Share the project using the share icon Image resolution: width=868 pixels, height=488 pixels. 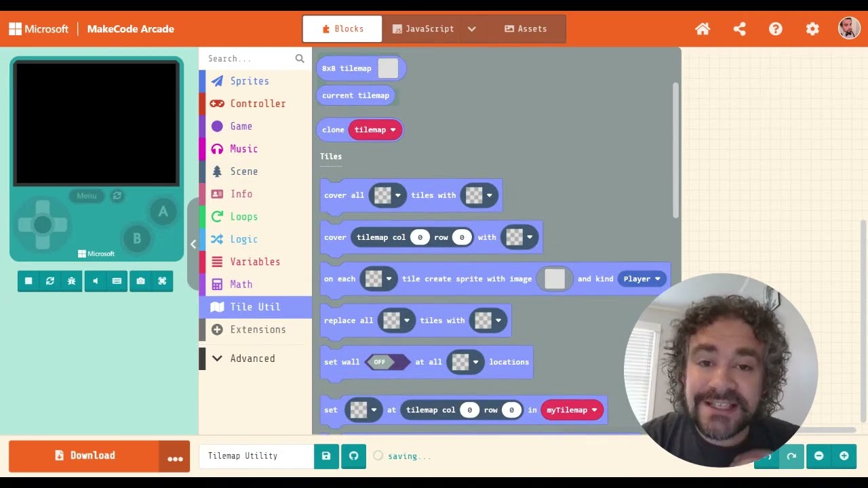click(x=739, y=28)
